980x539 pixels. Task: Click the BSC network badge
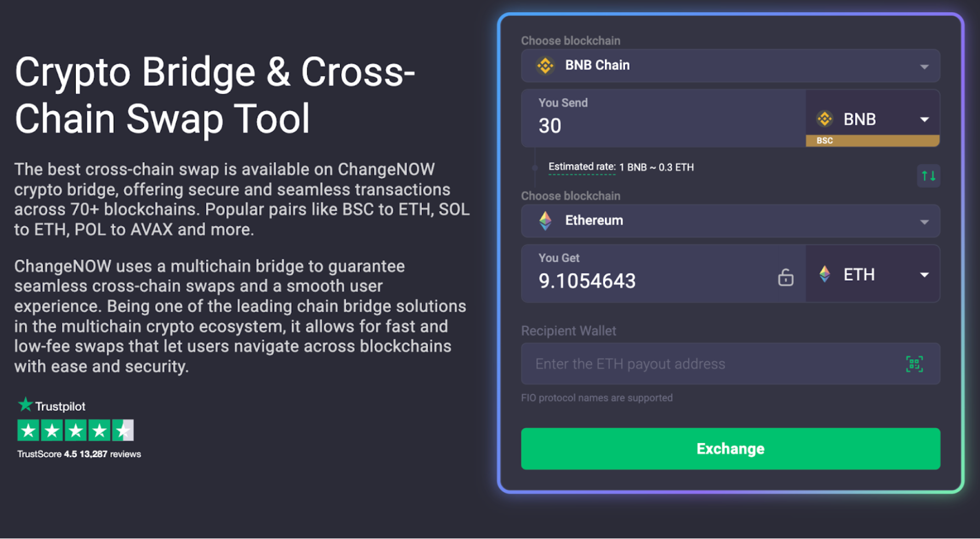point(872,141)
